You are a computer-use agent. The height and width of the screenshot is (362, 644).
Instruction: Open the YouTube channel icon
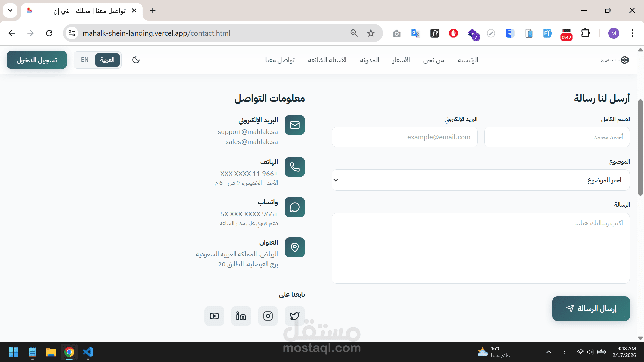[x=214, y=316]
